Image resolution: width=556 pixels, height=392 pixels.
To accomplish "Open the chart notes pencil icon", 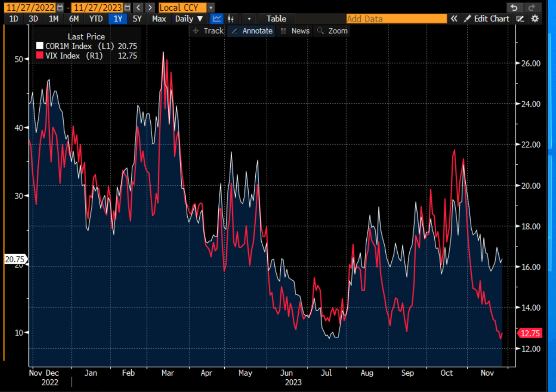I will coord(520,19).
